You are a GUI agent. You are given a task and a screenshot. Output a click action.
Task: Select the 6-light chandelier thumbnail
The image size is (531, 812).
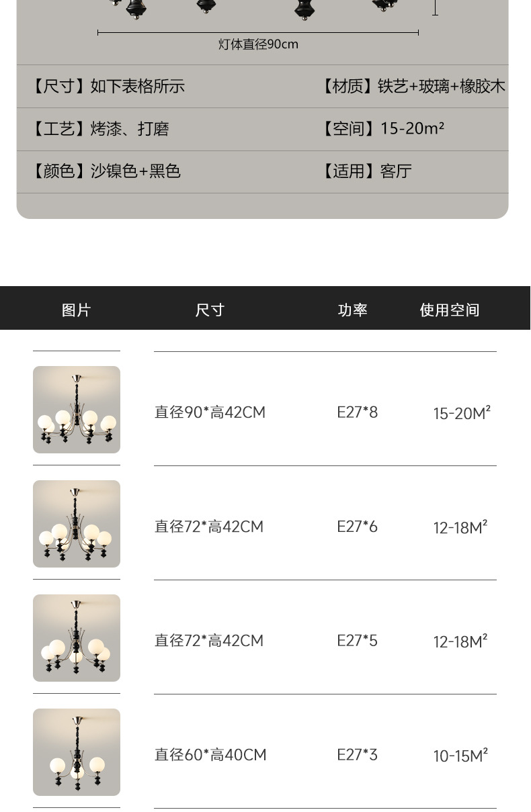pyautogui.click(x=77, y=524)
